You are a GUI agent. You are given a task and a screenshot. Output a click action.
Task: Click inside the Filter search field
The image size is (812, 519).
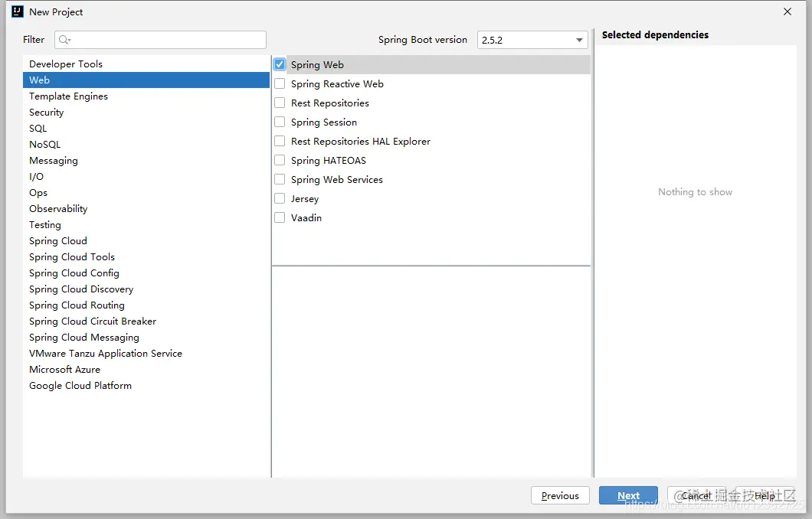160,40
